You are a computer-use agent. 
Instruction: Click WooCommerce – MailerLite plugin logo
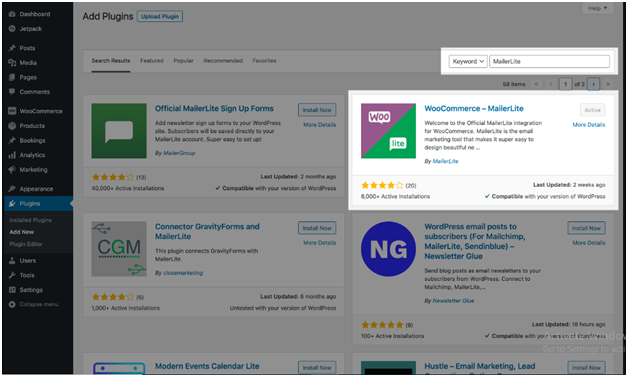click(x=388, y=131)
